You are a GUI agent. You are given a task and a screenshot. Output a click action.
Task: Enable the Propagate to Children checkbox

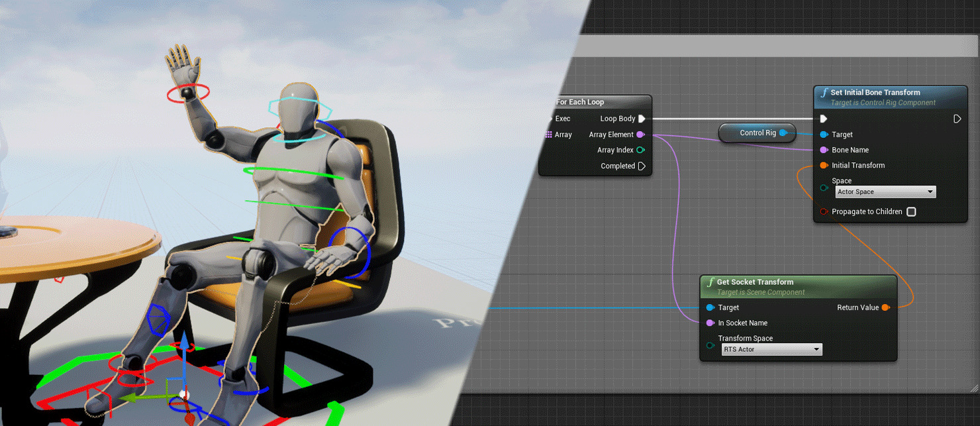pyautogui.click(x=911, y=211)
